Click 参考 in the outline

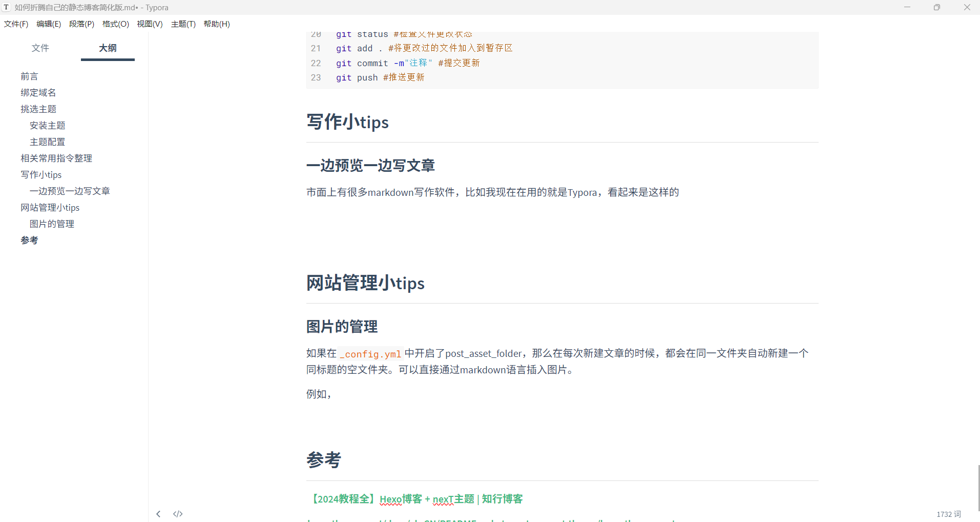coord(29,240)
